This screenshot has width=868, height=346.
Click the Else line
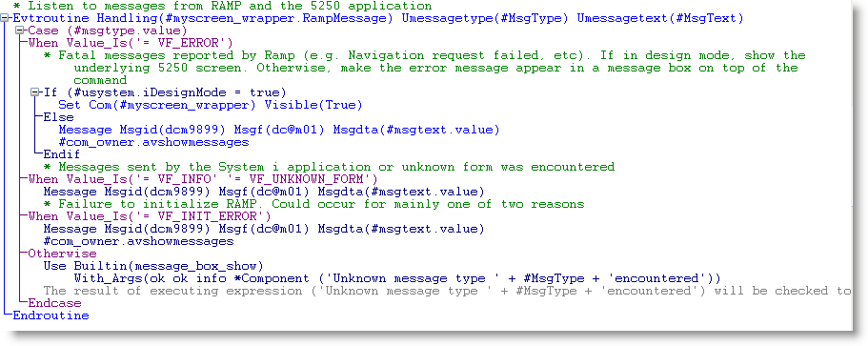tap(59, 117)
